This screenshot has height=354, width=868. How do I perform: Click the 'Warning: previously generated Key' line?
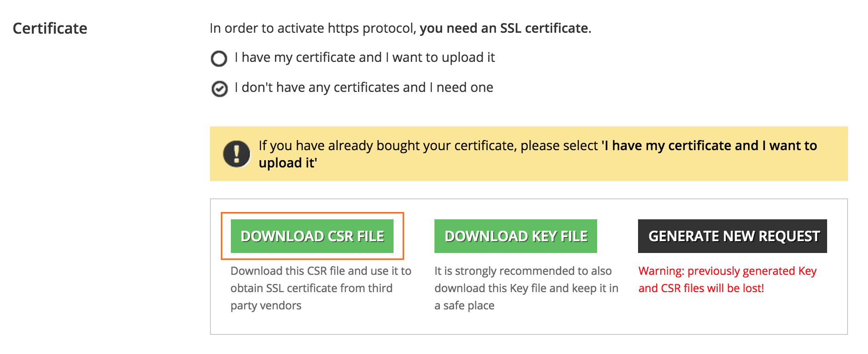pos(728,271)
